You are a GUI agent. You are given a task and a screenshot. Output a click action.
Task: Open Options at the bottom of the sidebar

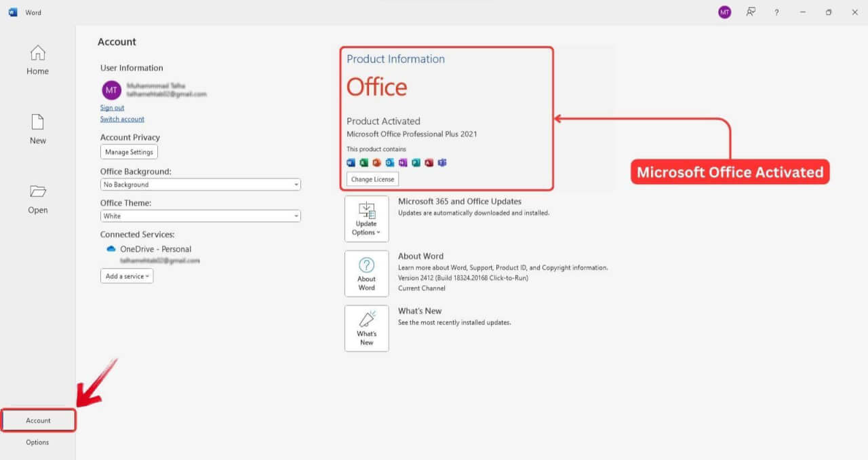tap(37, 442)
